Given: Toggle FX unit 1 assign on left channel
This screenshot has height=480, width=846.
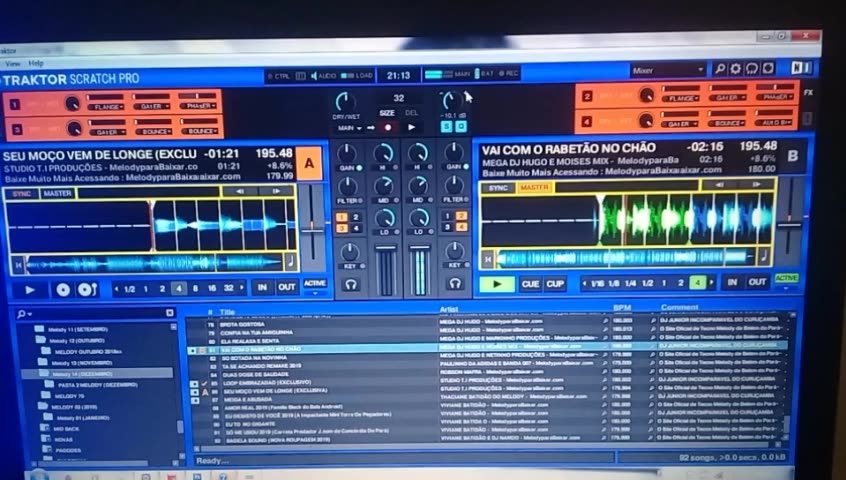Looking at the screenshot, I should pos(342,217).
